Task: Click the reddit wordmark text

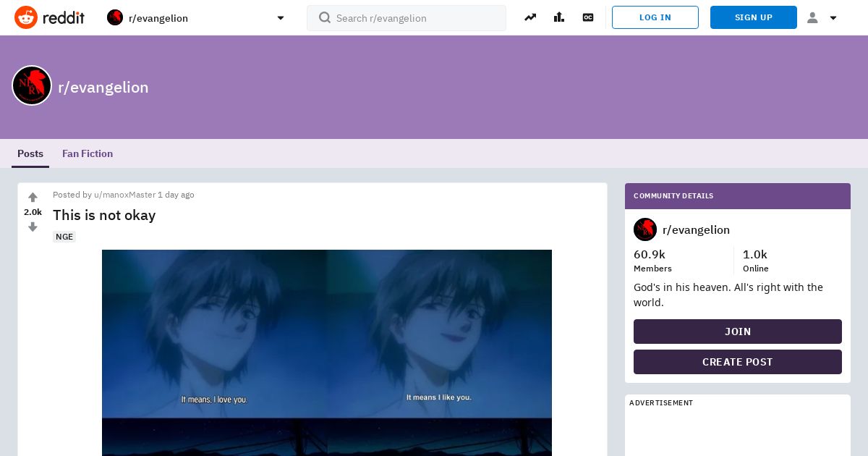Action: pyautogui.click(x=64, y=17)
